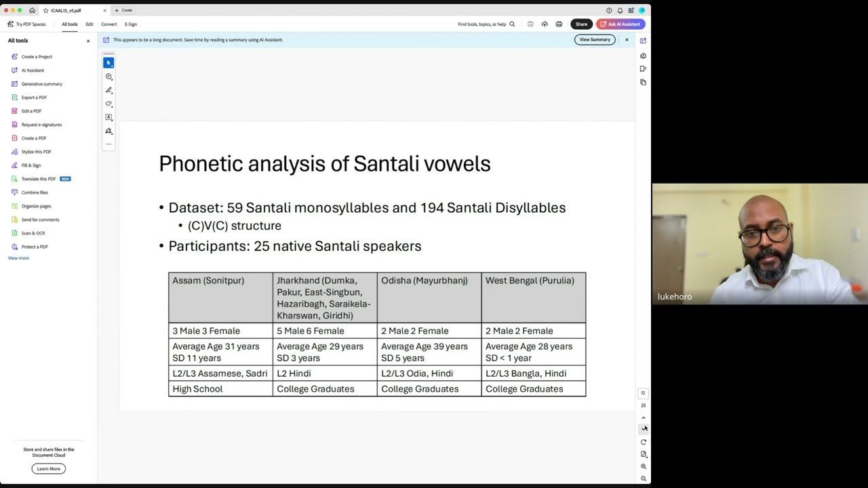The height and width of the screenshot is (488, 868).
Task: Open Generative summary tool
Action: pyautogui.click(x=41, y=83)
